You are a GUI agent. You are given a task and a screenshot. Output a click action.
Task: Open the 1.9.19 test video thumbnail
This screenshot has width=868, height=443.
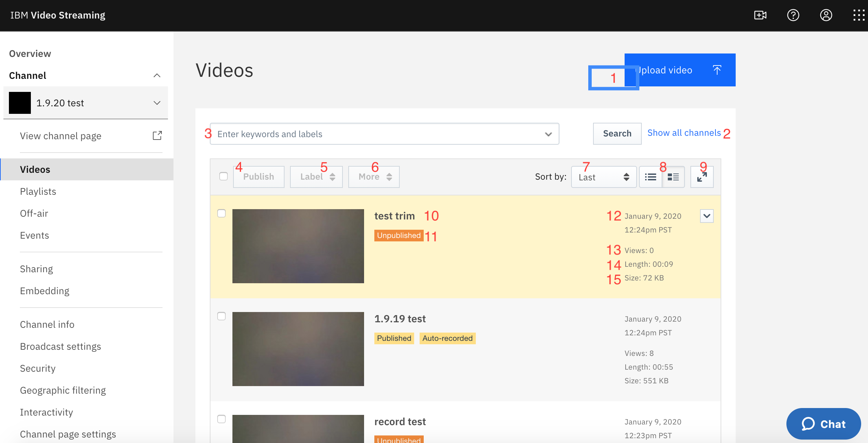tap(298, 349)
